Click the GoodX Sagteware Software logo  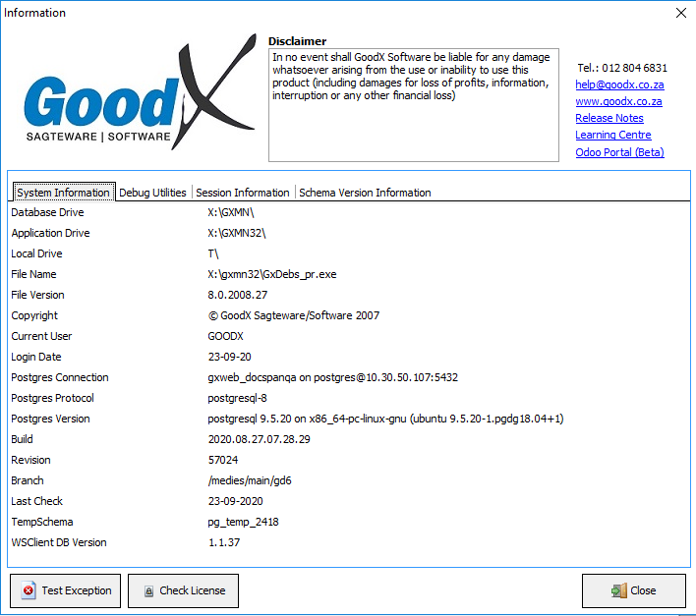(x=141, y=91)
